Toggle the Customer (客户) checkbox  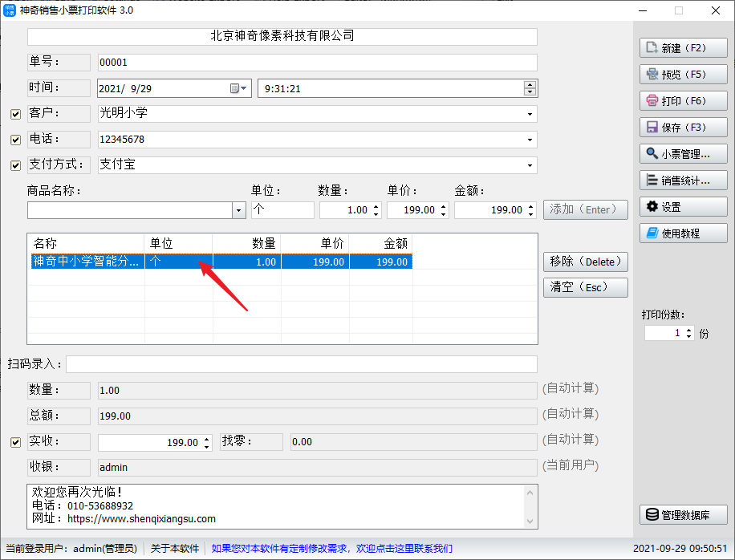(15, 114)
